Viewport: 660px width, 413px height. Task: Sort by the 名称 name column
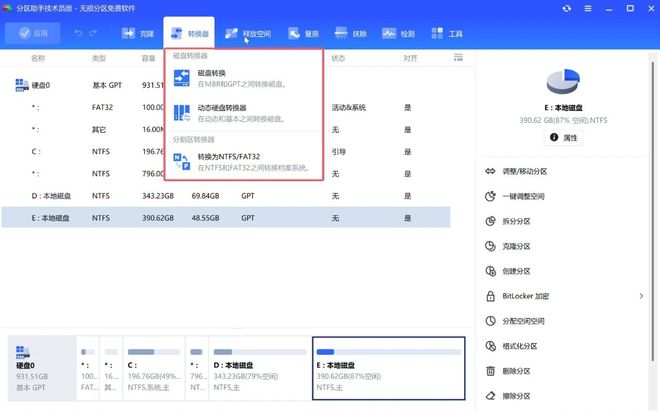pyautogui.click(x=38, y=58)
